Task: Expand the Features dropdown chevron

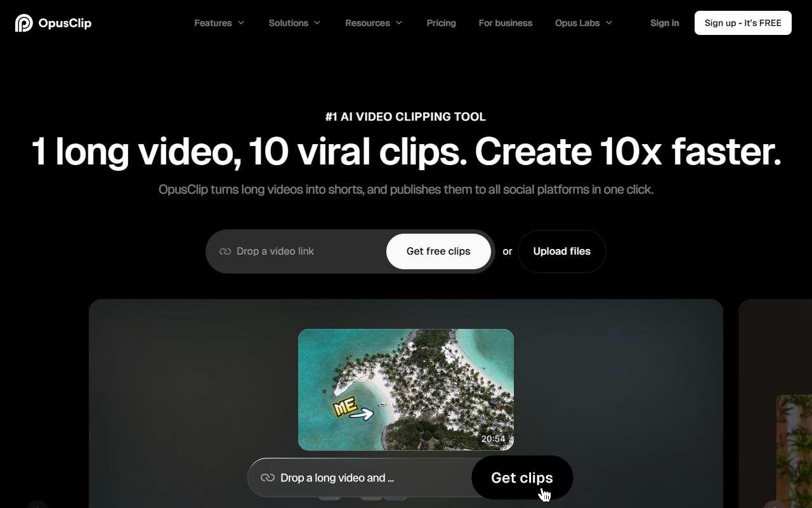Action: 241,23
